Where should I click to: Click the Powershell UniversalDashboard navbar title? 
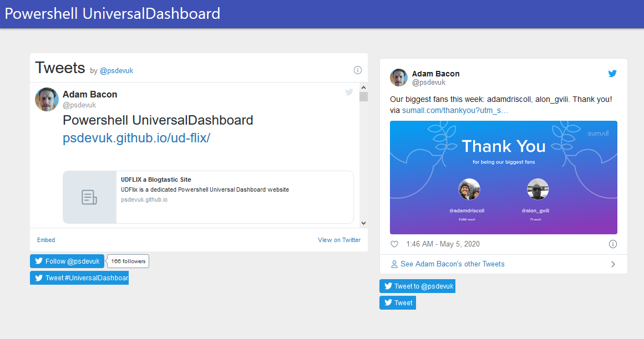(113, 13)
